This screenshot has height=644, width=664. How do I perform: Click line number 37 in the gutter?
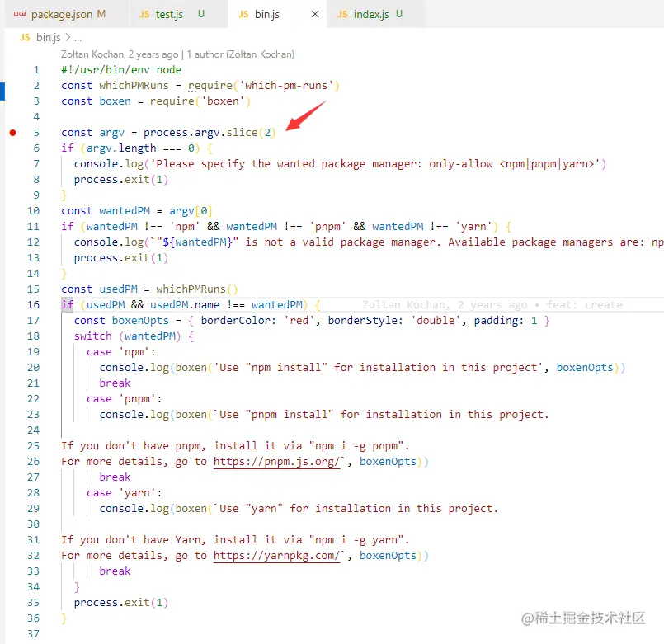(34, 634)
